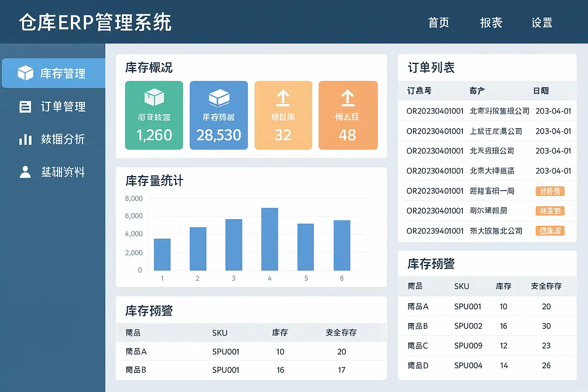Click the bar chart icon in the sidebar
Viewport: 588px width, 392px height.
click(25, 139)
